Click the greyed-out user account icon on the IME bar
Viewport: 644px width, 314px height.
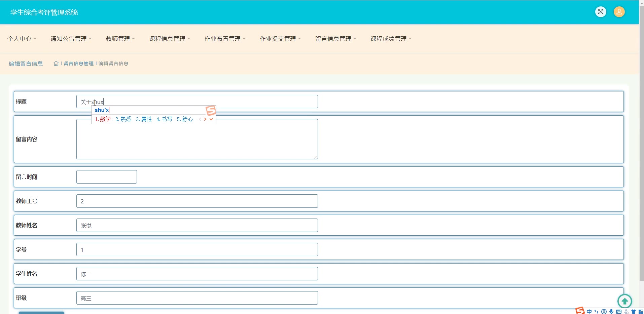[626, 312]
